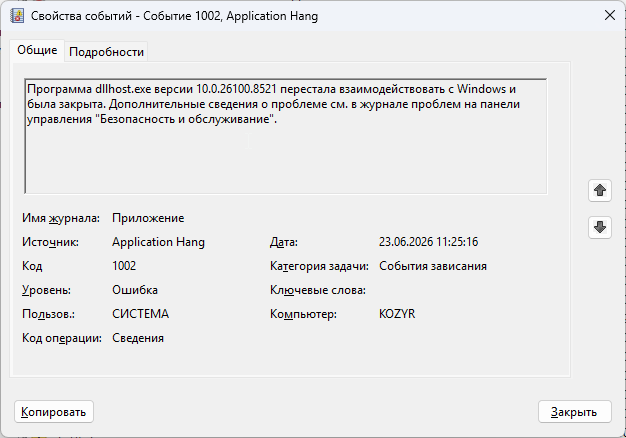Click "Безопасность и обслуживание" in description
Image resolution: width=626 pixels, height=438 pixels.
[x=184, y=119]
